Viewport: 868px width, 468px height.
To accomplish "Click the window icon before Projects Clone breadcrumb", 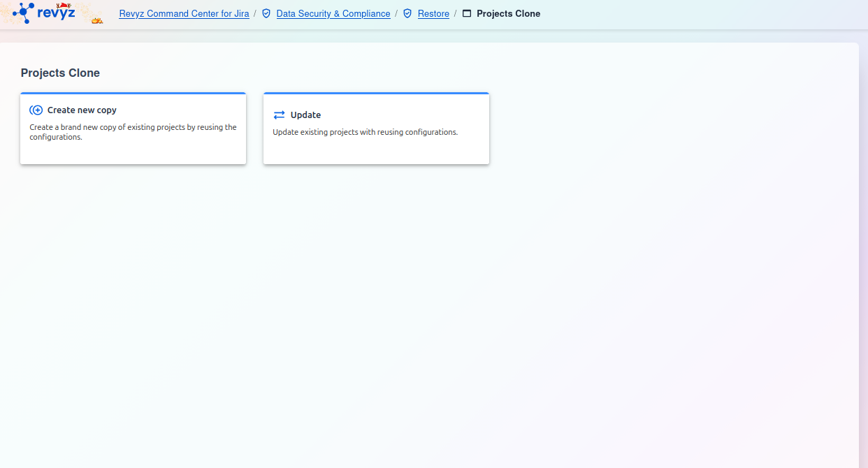I will click(x=467, y=13).
